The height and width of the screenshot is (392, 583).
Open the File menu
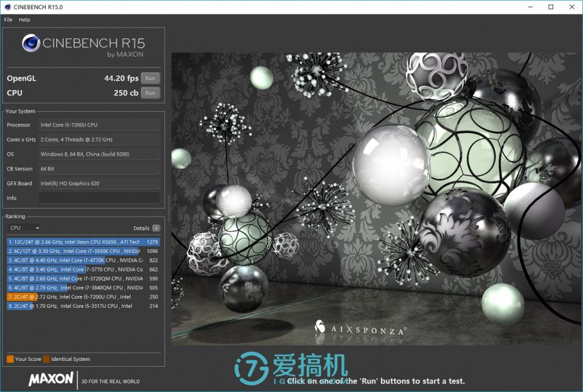pos(8,20)
